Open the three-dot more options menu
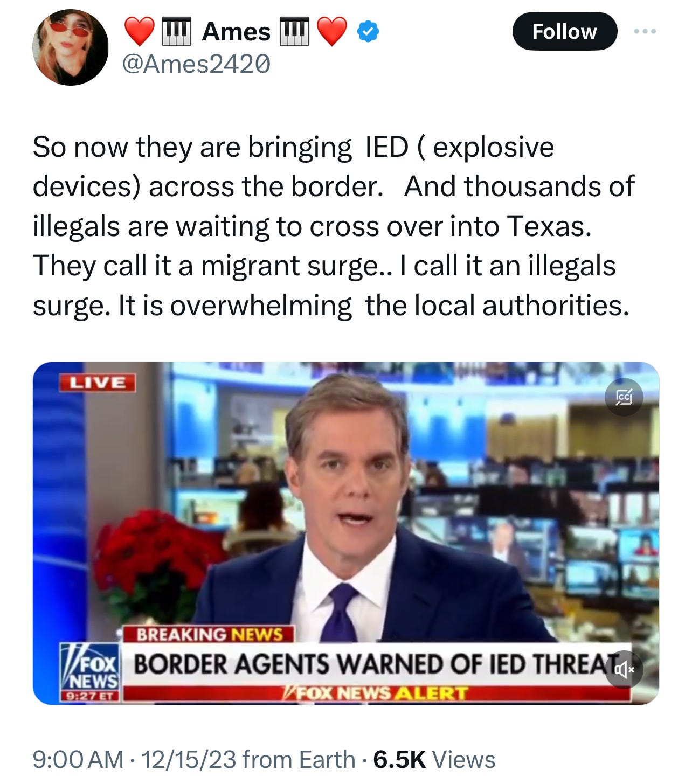Viewport: 692px width, 784px height. point(645,31)
